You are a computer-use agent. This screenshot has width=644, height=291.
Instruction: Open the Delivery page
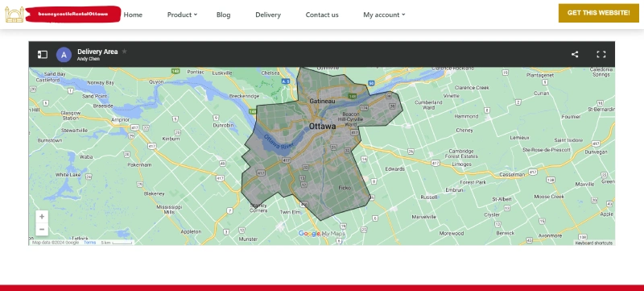[x=268, y=15]
